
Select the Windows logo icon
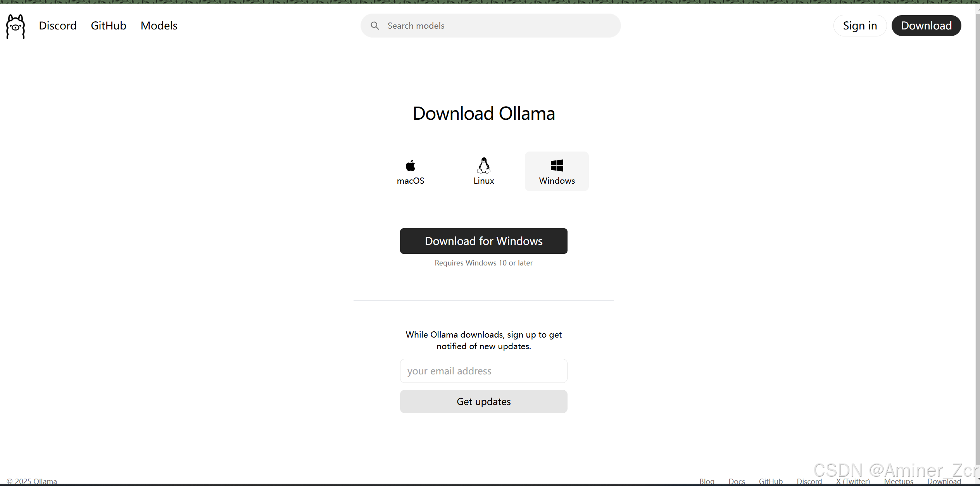[557, 165]
